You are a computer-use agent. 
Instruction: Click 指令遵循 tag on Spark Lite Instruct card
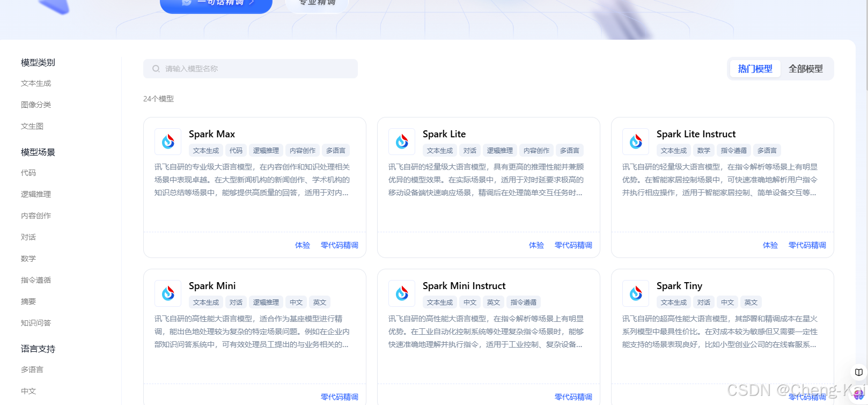tap(734, 151)
